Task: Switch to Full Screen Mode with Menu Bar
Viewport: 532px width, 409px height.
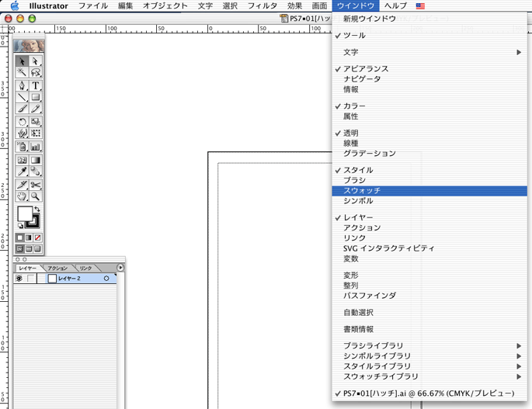Action: (29, 249)
